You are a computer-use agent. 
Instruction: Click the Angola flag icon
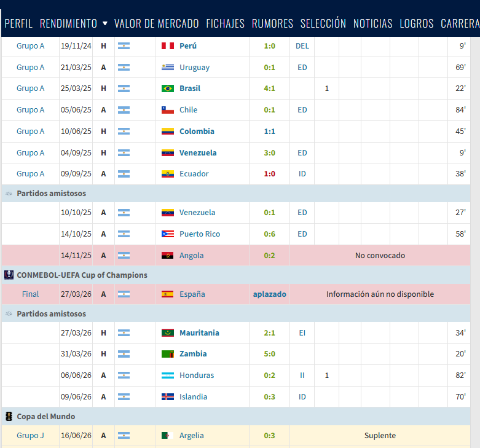click(x=168, y=255)
